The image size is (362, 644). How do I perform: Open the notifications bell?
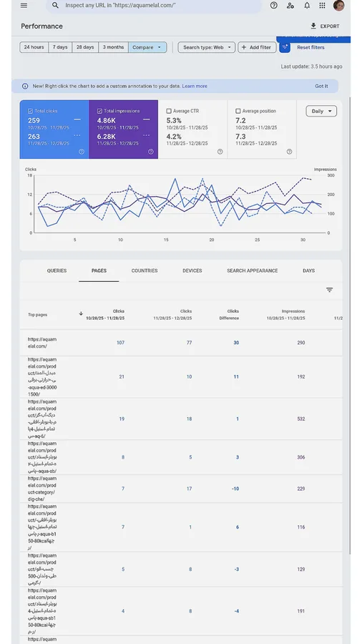(x=307, y=5)
